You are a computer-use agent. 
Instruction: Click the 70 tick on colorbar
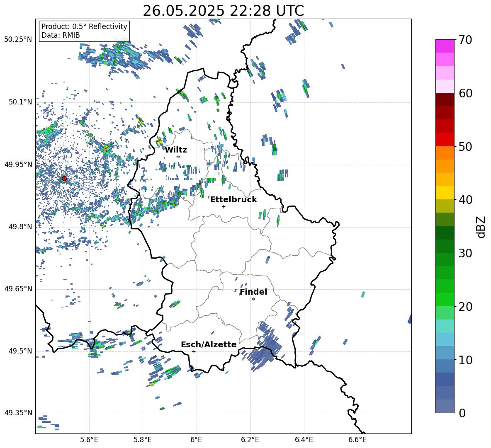pyautogui.click(x=465, y=40)
